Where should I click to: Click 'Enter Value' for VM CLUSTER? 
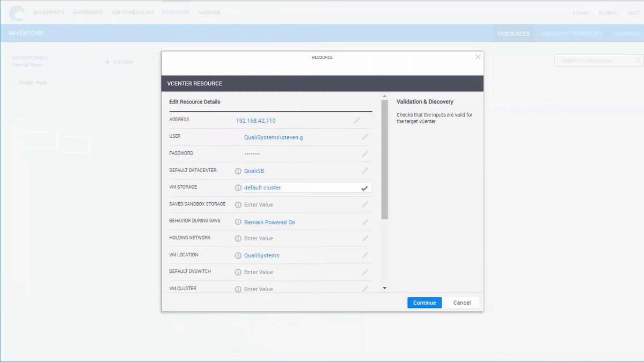(259, 289)
